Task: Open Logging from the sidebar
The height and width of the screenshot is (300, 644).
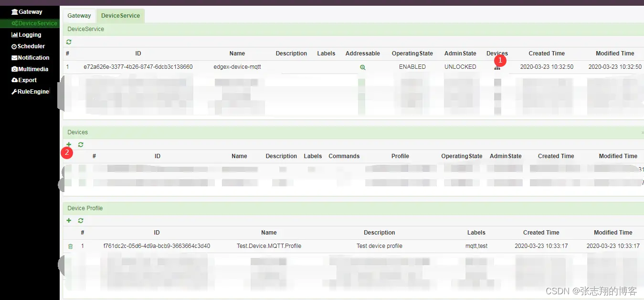Action: [x=26, y=35]
